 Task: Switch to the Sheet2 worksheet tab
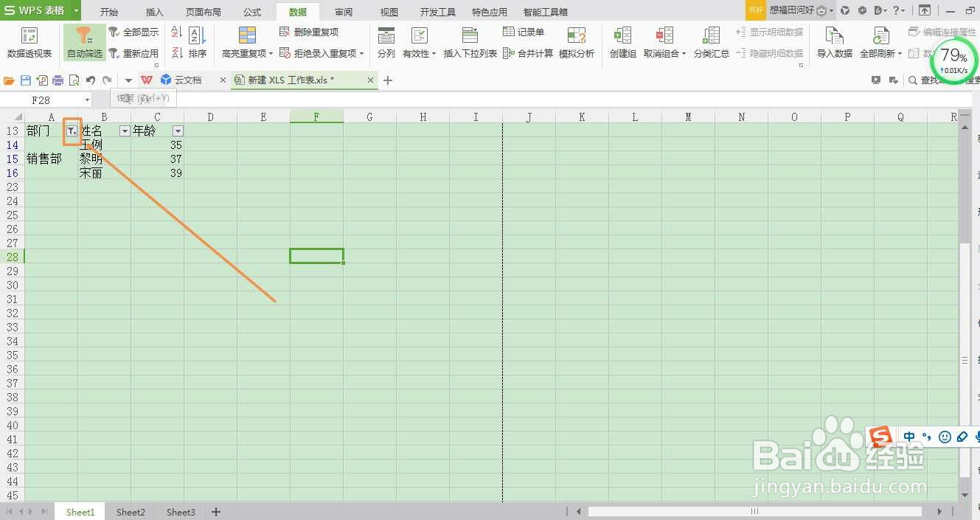click(x=131, y=512)
